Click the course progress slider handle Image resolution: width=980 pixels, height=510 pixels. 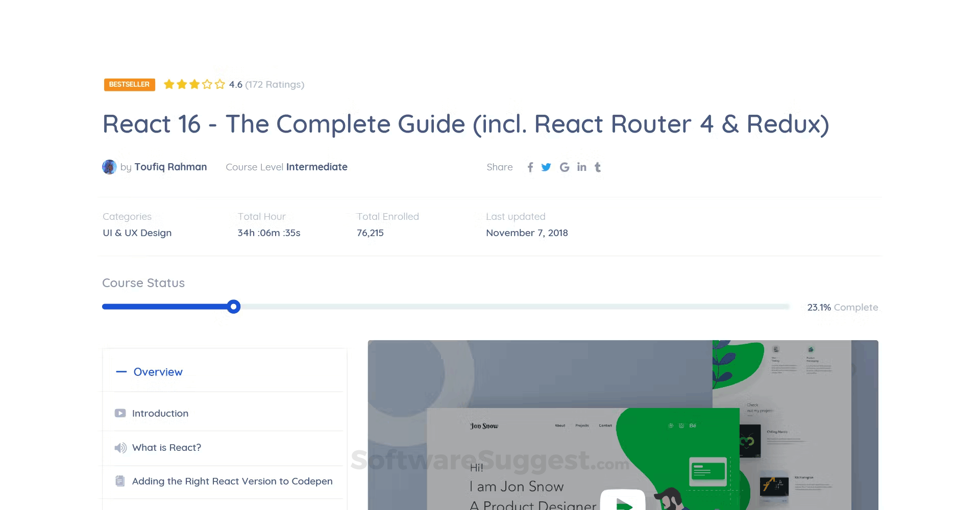(234, 307)
